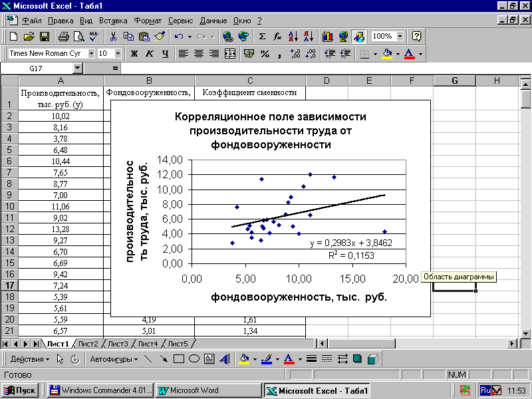Select row 17 header

[x=9, y=285]
